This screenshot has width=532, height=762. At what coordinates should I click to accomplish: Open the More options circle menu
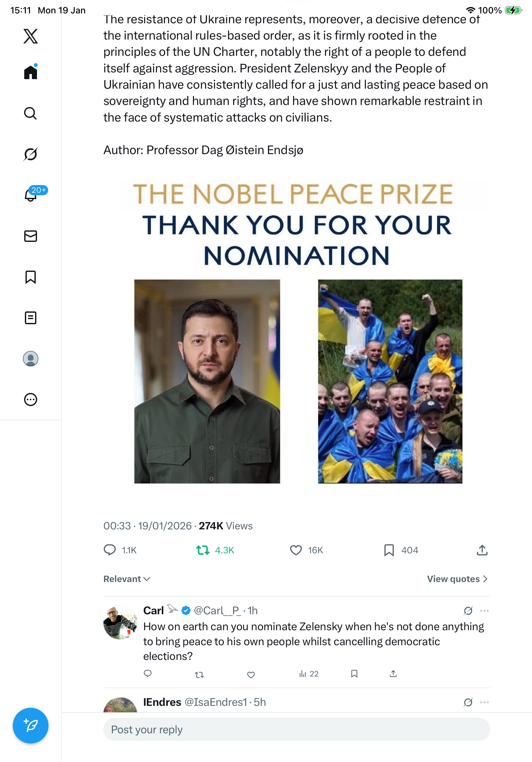pyautogui.click(x=31, y=400)
